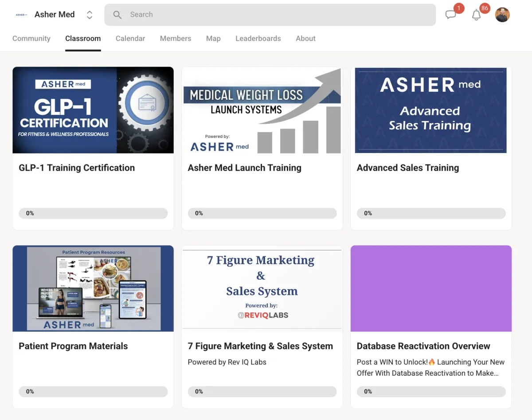
Task: Go to the Members tab
Action: (x=176, y=39)
